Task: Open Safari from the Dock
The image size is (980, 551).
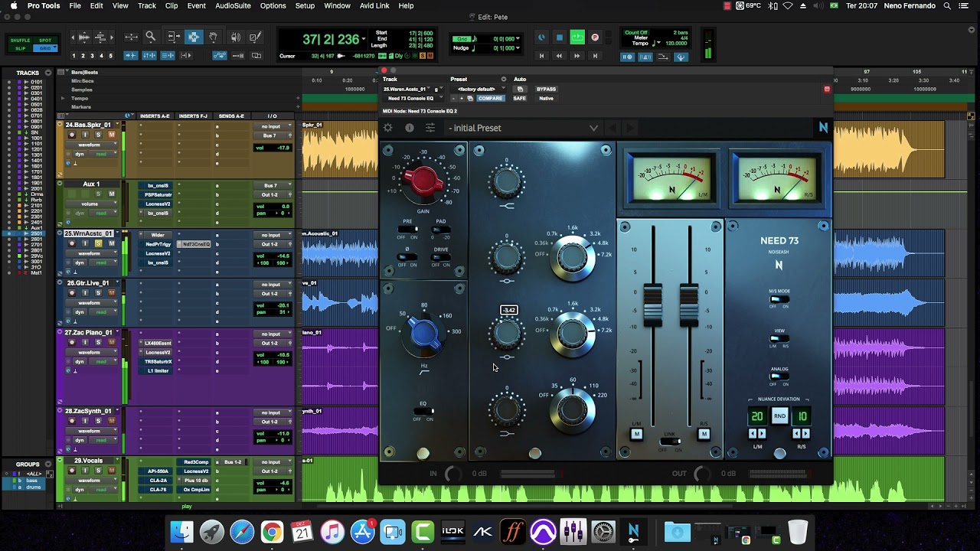Action: coord(242,532)
